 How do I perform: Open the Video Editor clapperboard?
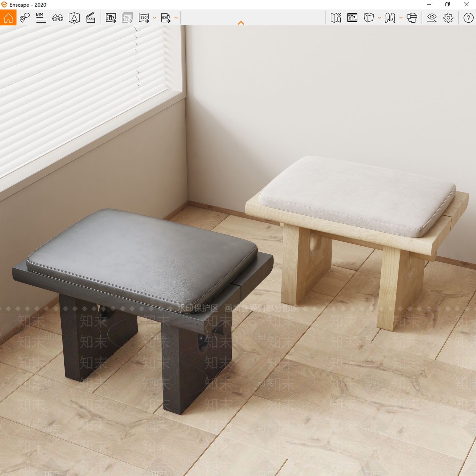tap(90, 18)
